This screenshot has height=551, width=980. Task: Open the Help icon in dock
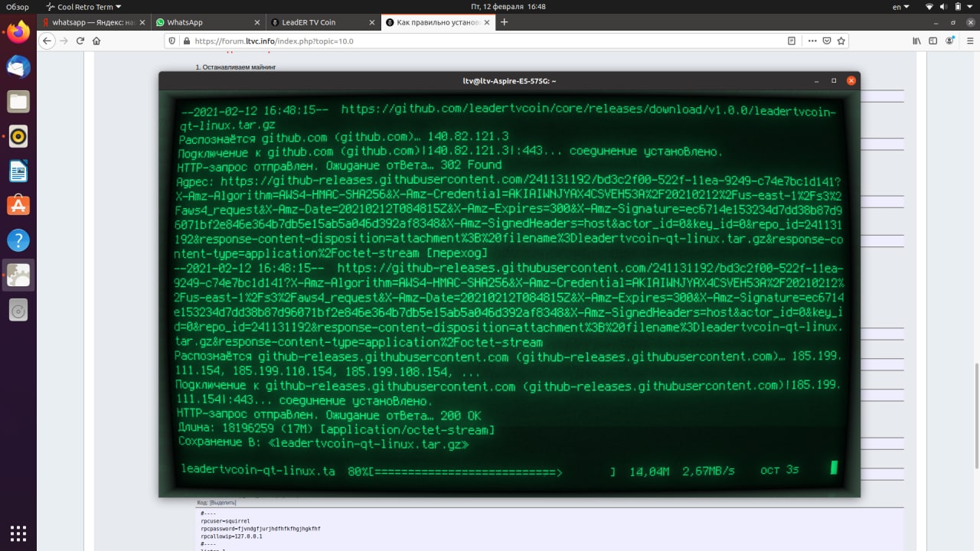(18, 240)
